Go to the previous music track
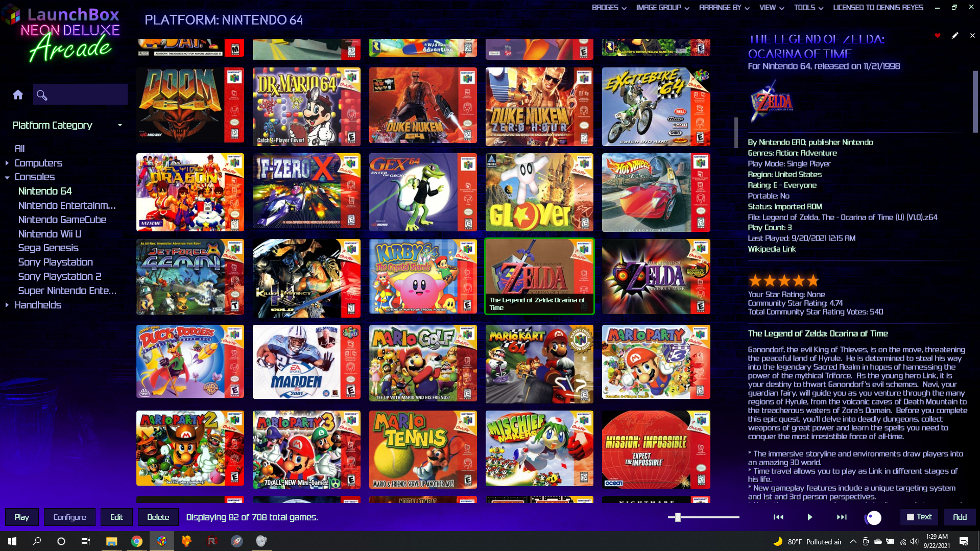Viewport: 980px width, 551px height. click(778, 517)
